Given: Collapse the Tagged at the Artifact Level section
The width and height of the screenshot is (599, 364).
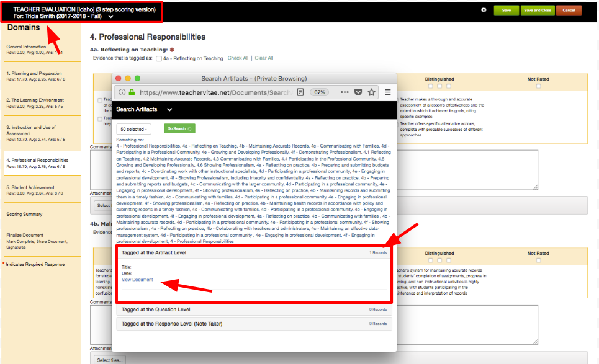Looking at the screenshot, I should click(254, 252).
